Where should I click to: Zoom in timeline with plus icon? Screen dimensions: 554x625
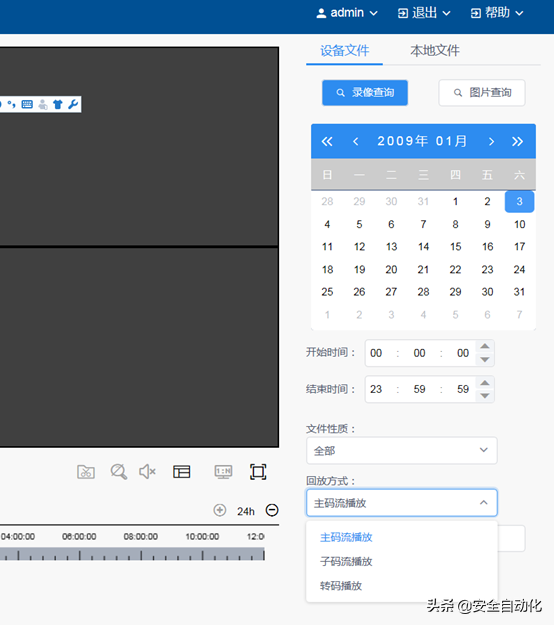(x=220, y=510)
